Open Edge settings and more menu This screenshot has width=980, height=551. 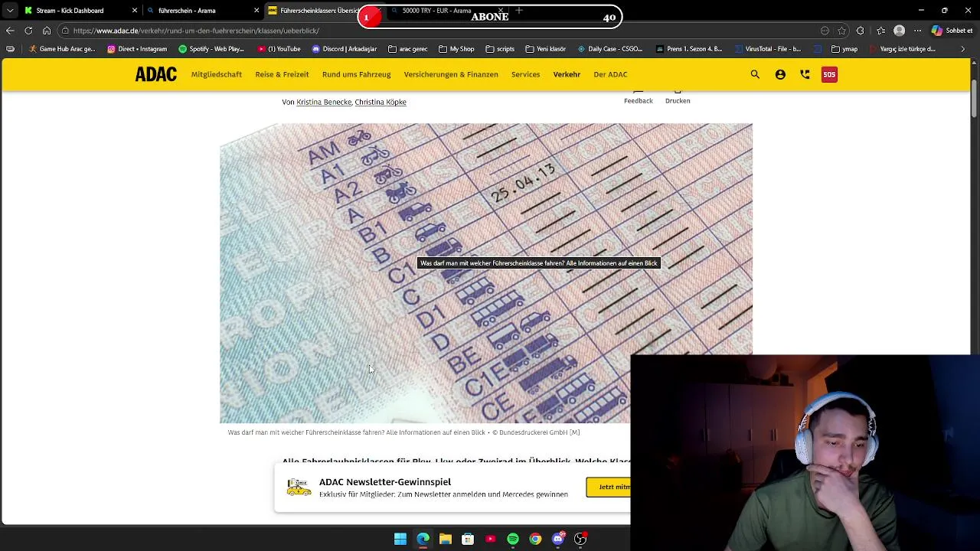pyautogui.click(x=918, y=31)
